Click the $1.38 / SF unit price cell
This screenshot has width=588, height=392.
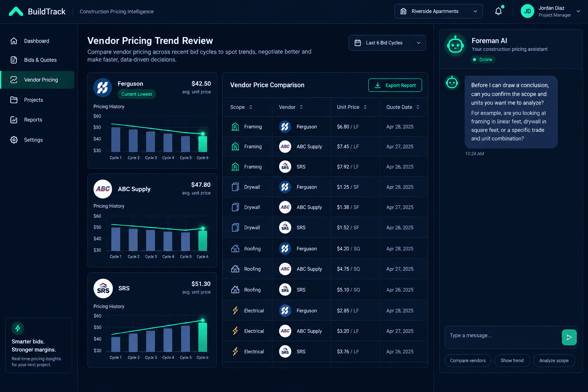(x=348, y=207)
